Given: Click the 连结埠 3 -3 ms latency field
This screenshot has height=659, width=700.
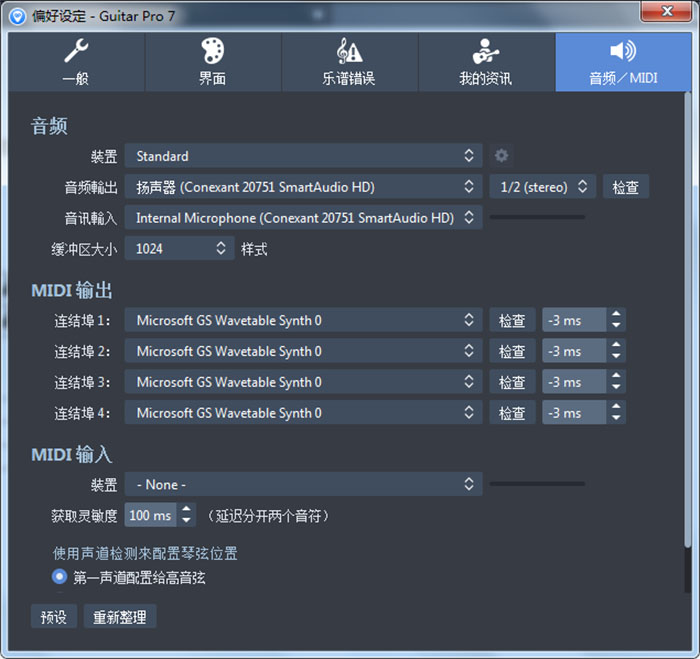Looking at the screenshot, I should tap(574, 381).
